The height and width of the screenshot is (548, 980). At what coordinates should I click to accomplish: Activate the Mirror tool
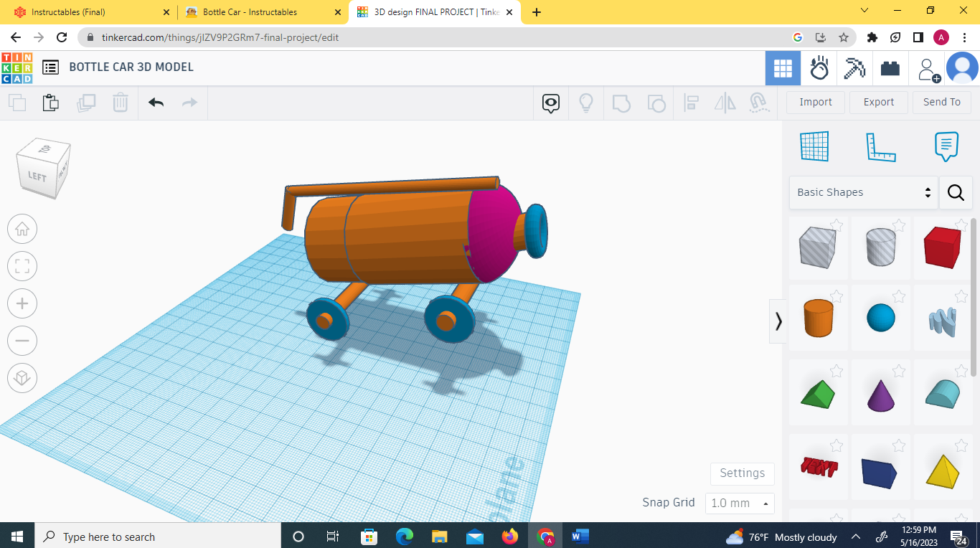[725, 103]
